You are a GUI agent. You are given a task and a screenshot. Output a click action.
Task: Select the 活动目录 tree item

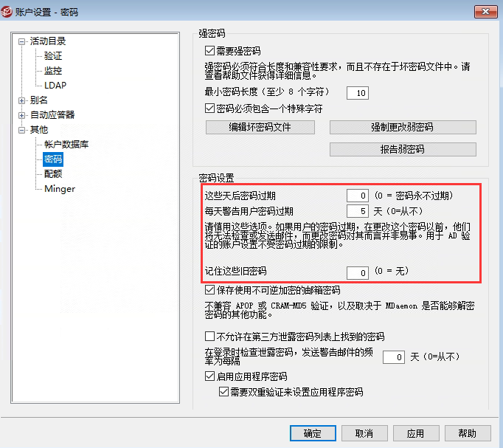(48, 41)
